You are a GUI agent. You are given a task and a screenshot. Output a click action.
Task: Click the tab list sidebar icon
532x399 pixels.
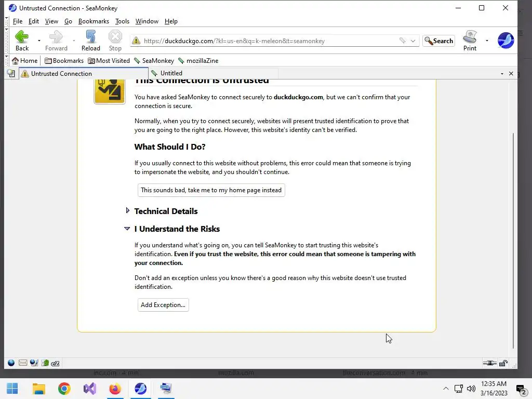(x=11, y=73)
